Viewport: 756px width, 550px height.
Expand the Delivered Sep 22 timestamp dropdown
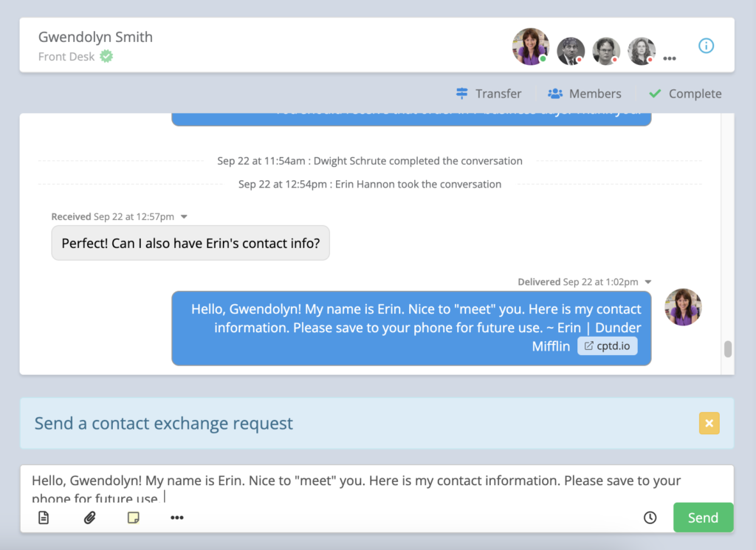(647, 281)
